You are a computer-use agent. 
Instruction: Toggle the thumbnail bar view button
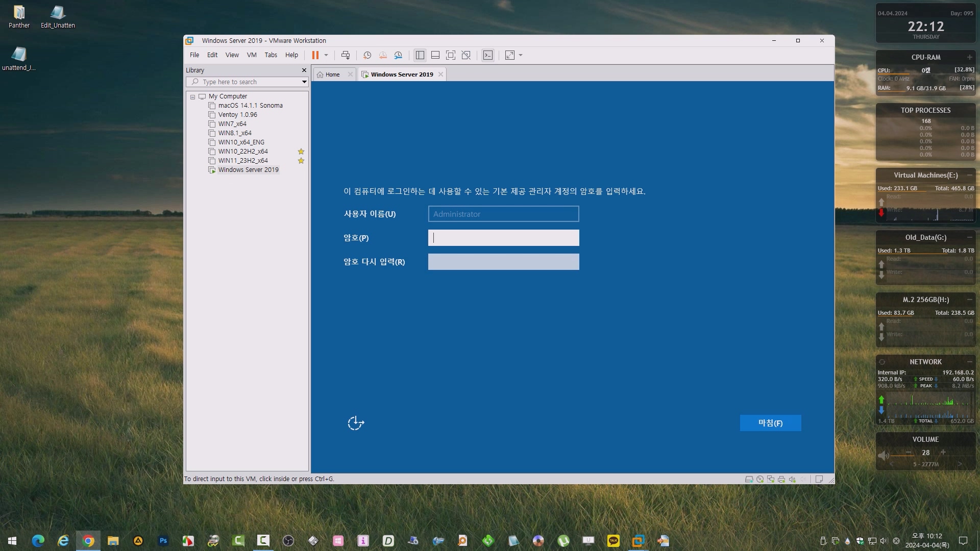(435, 55)
